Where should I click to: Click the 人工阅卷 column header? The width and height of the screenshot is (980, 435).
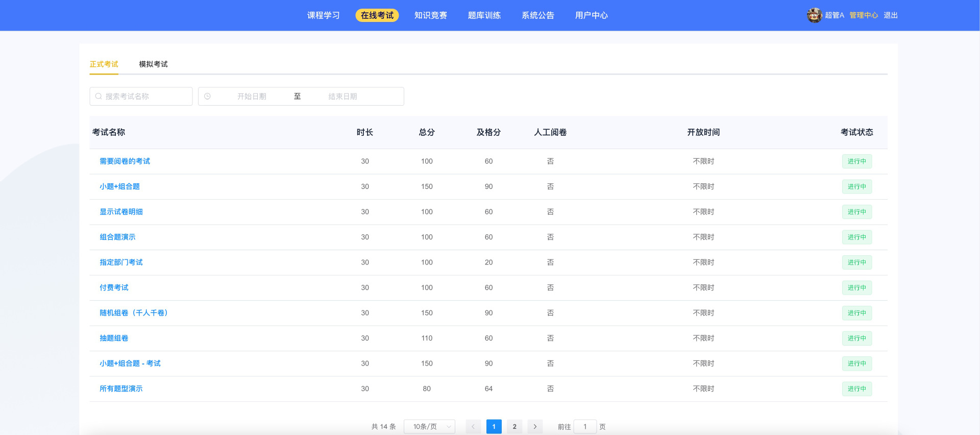pos(550,132)
